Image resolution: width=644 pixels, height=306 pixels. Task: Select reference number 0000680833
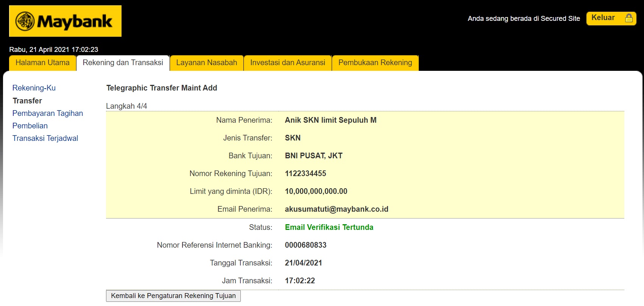(306, 245)
